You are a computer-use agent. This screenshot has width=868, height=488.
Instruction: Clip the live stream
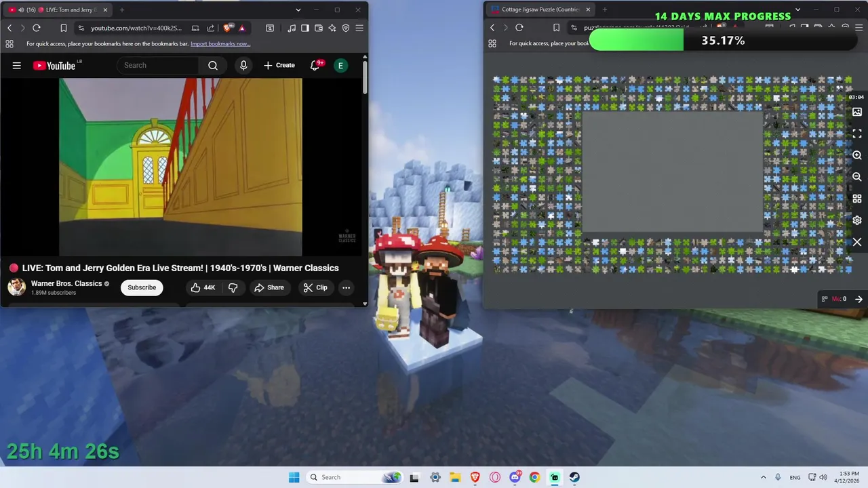tap(315, 287)
